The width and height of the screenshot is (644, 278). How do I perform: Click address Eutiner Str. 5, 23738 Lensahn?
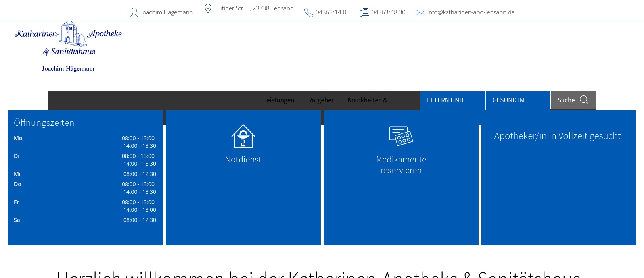[x=254, y=8]
